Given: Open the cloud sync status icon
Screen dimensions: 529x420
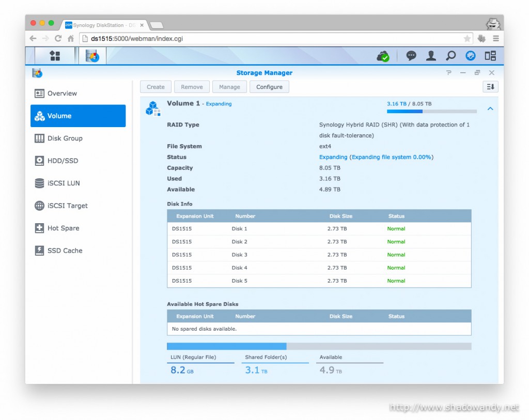Looking at the screenshot, I should pyautogui.click(x=383, y=56).
